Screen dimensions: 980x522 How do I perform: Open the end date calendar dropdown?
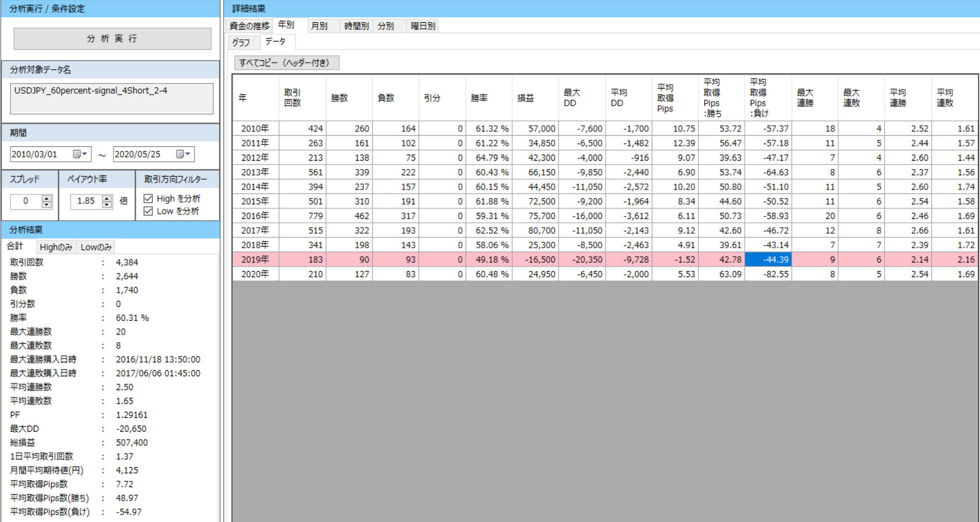pos(184,154)
